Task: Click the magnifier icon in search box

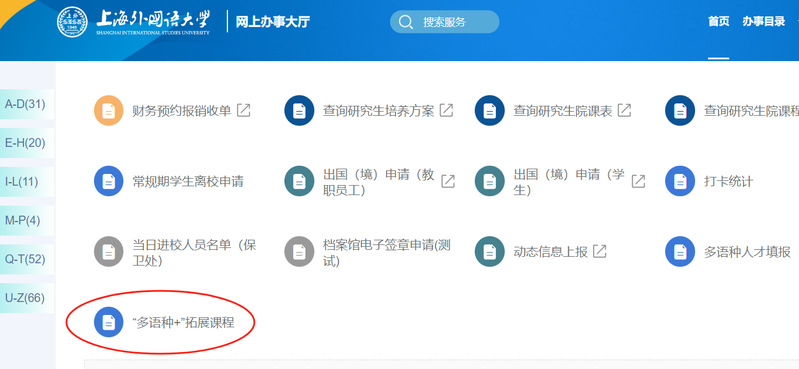Action: [x=406, y=22]
